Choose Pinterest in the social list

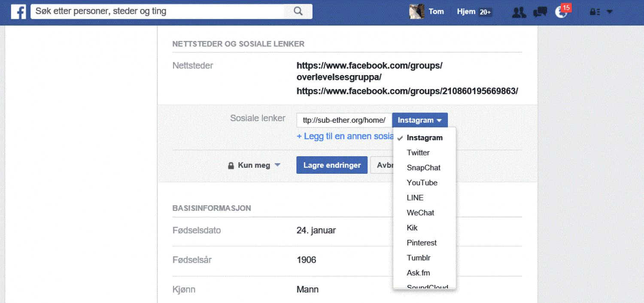[422, 243]
